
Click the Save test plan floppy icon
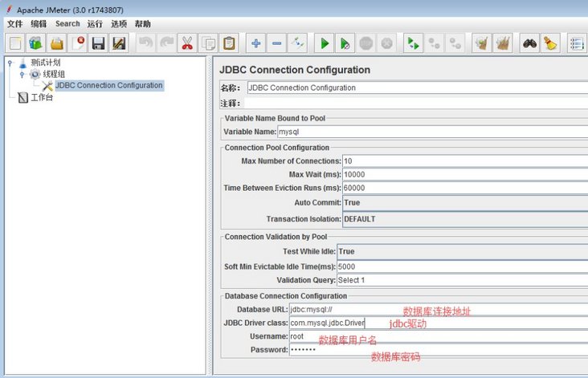coord(99,43)
